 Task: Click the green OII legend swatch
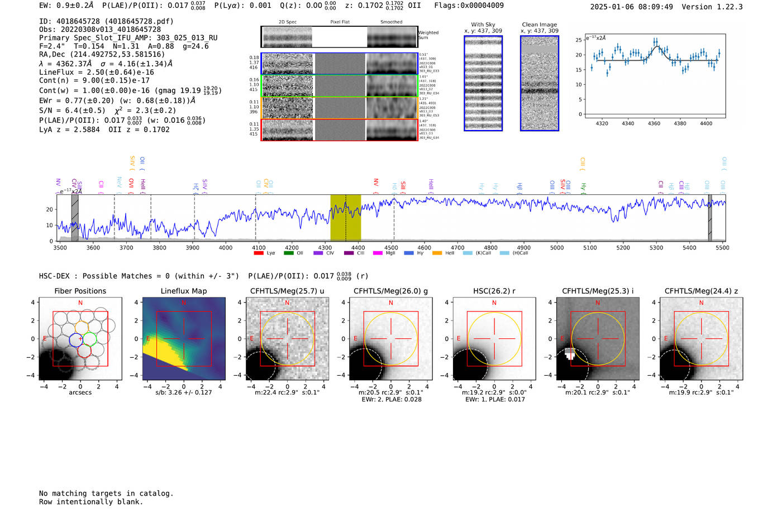(x=288, y=253)
